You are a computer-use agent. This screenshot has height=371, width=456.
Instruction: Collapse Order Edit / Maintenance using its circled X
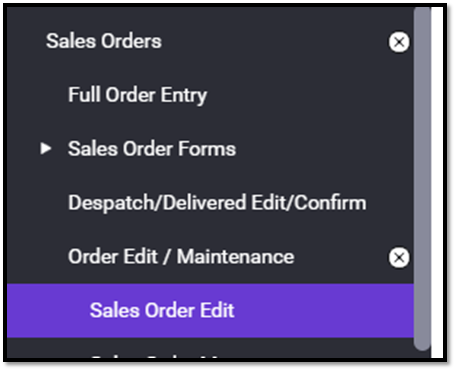point(399,257)
